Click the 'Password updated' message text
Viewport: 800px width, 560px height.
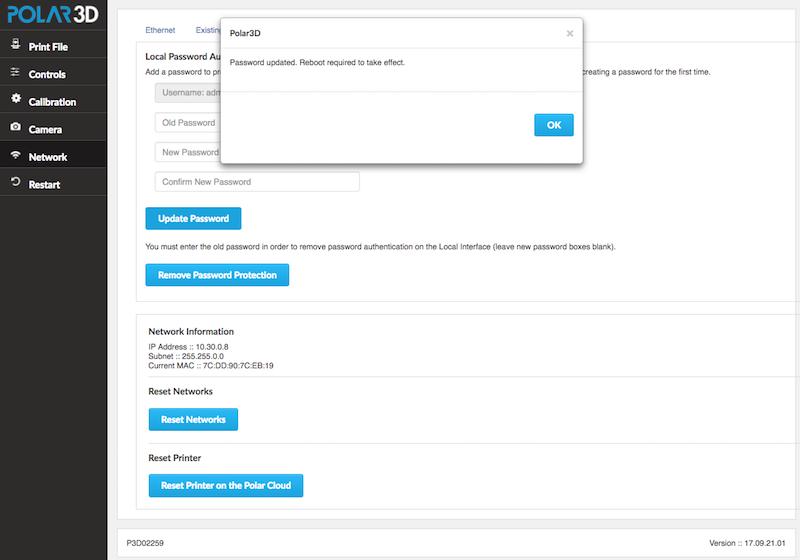pos(317,62)
